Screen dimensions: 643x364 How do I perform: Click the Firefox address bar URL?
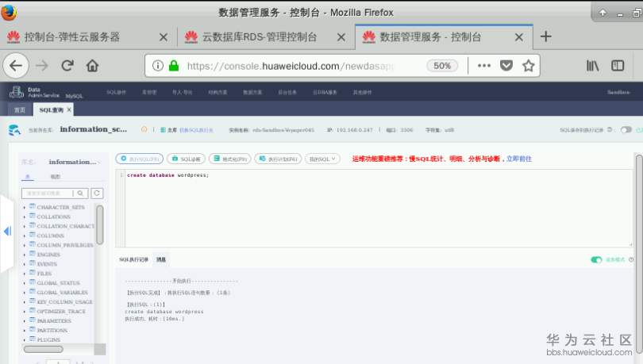pyautogui.click(x=291, y=66)
